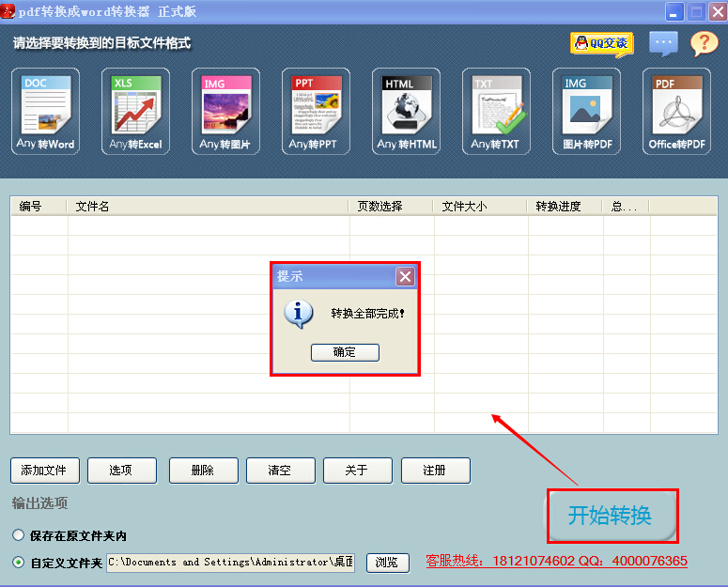
Task: Open help via orange question mark icon
Action: [704, 43]
